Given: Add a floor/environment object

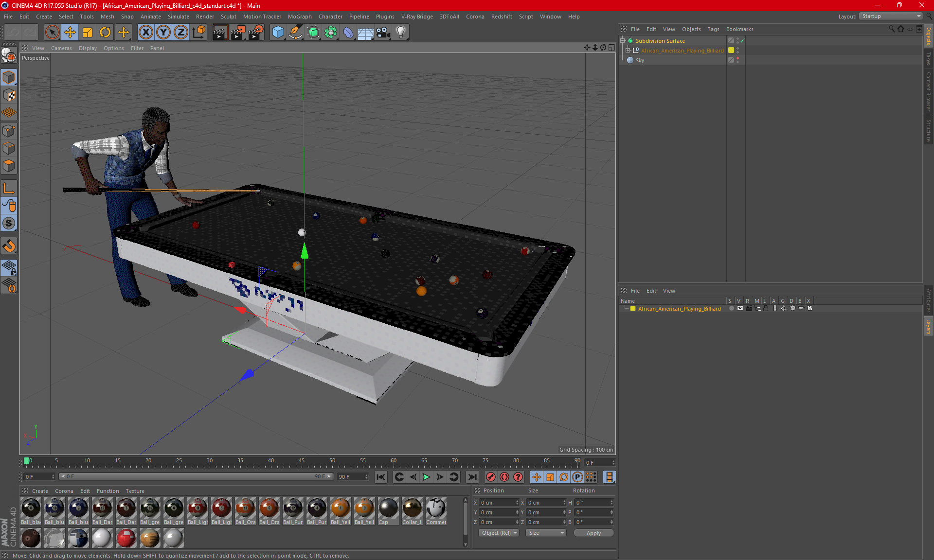Looking at the screenshot, I should click(x=366, y=33).
